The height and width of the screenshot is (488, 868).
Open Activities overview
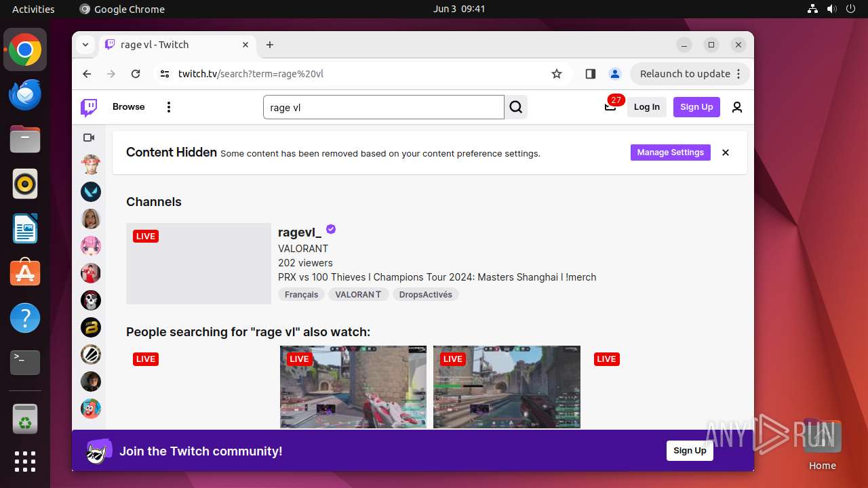[x=33, y=9]
